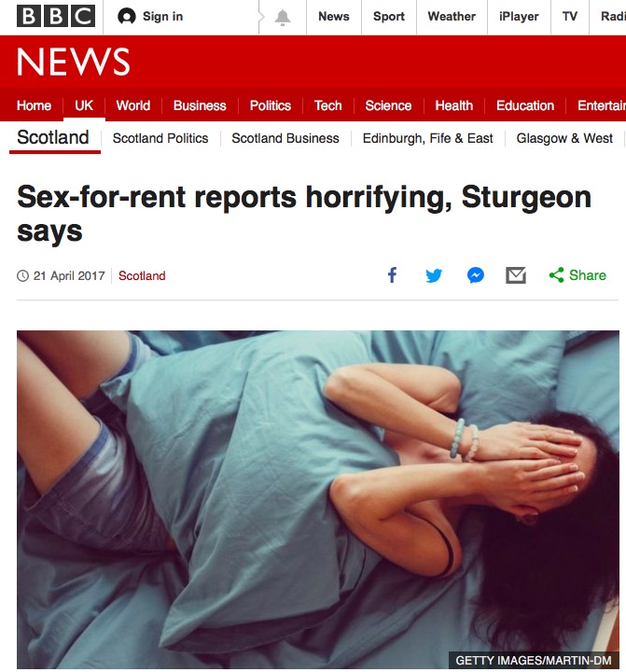Go to Weather in top bar
The height and width of the screenshot is (672, 626).
452,16
